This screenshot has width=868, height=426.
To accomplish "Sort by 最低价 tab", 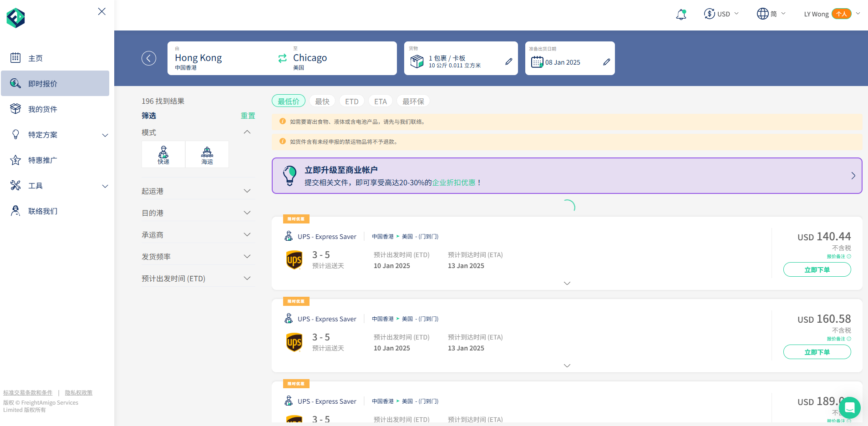I will (x=289, y=101).
